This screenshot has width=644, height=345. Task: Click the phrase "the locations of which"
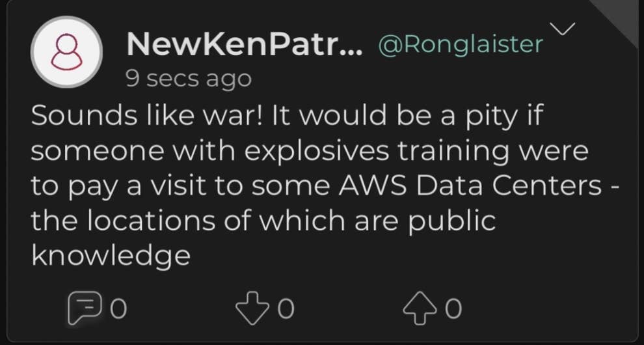click(x=185, y=221)
